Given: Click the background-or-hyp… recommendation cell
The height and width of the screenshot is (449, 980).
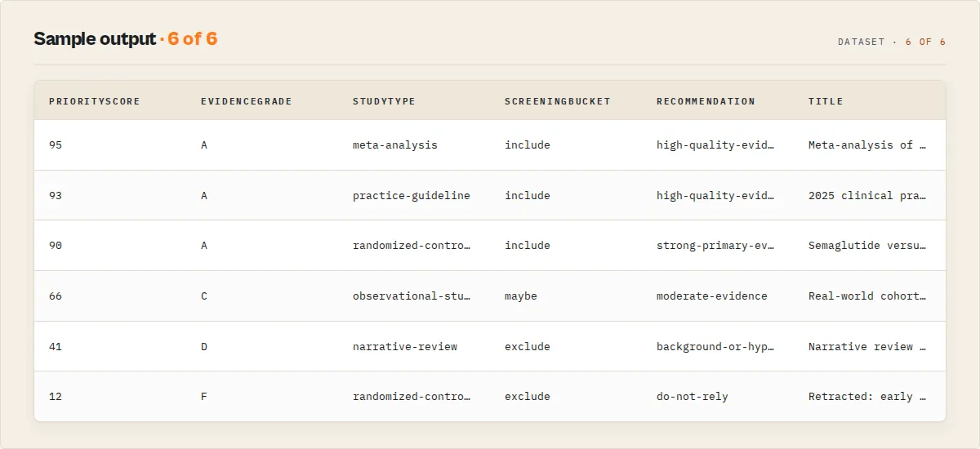Looking at the screenshot, I should [x=715, y=347].
